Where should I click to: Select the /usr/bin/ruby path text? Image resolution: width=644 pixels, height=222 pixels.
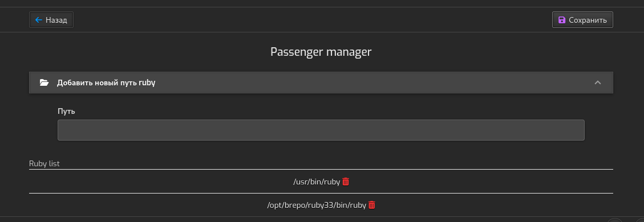coord(317,182)
